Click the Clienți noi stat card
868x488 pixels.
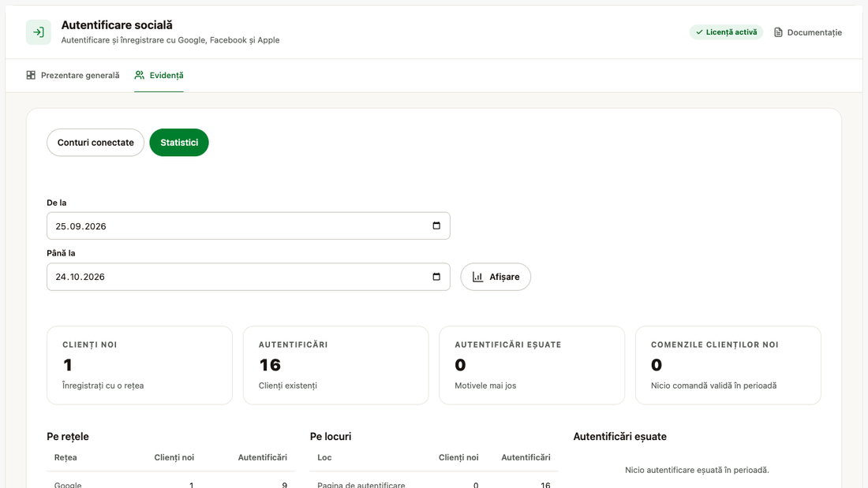click(x=140, y=365)
